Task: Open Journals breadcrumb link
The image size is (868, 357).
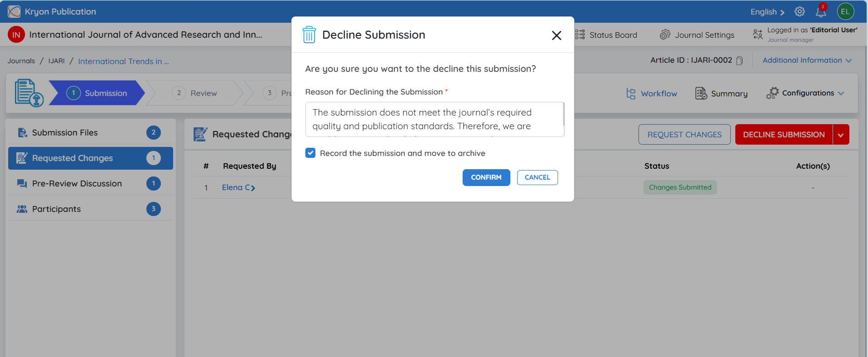Action: click(x=21, y=61)
